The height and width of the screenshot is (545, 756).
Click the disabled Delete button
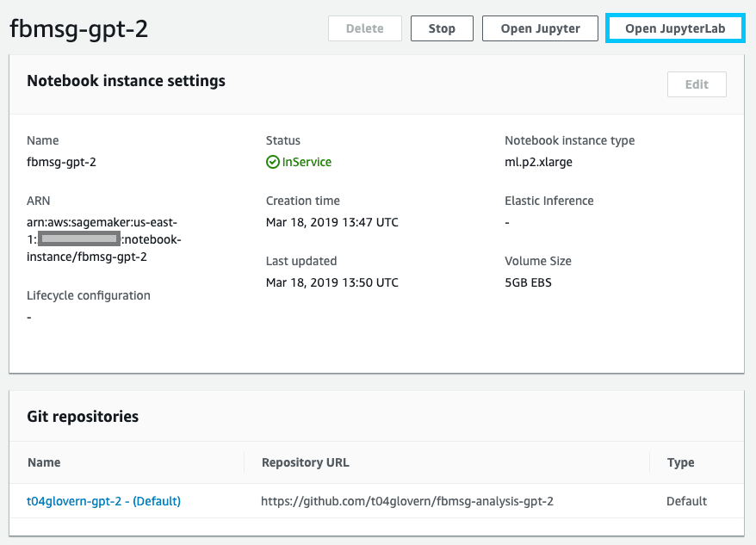click(x=364, y=28)
